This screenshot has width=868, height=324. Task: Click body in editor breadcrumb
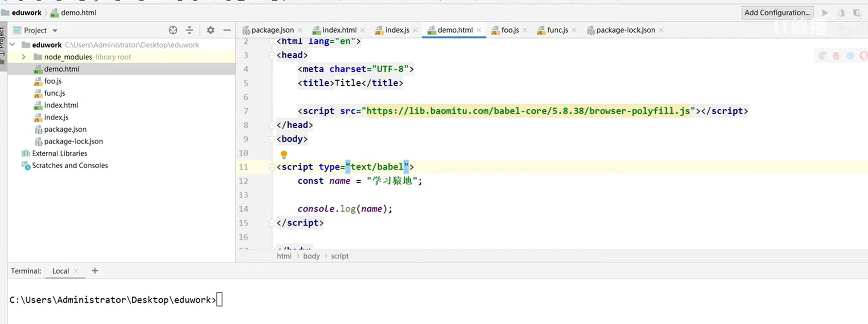(x=311, y=256)
